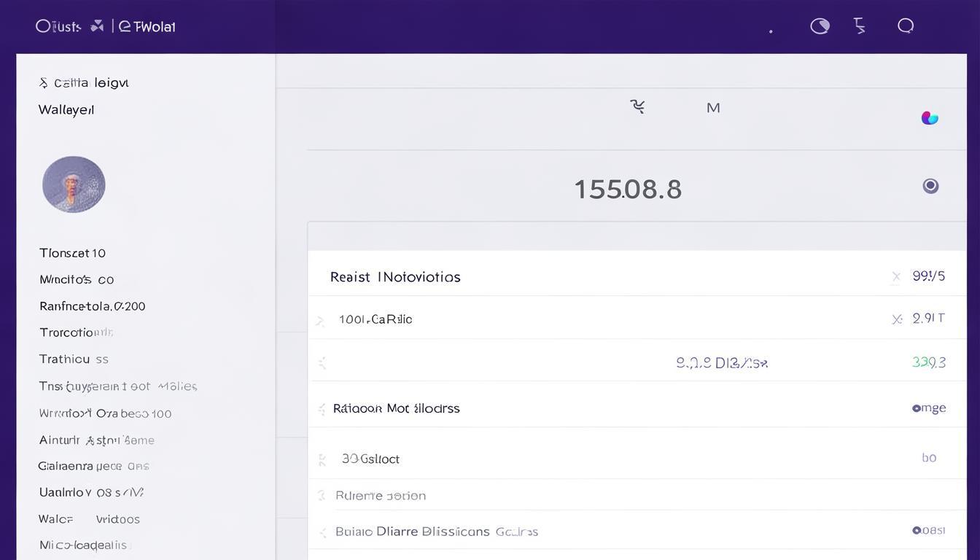The image size is (980, 560).
Task: Click the multicolor blob icon at right
Action: click(x=930, y=118)
